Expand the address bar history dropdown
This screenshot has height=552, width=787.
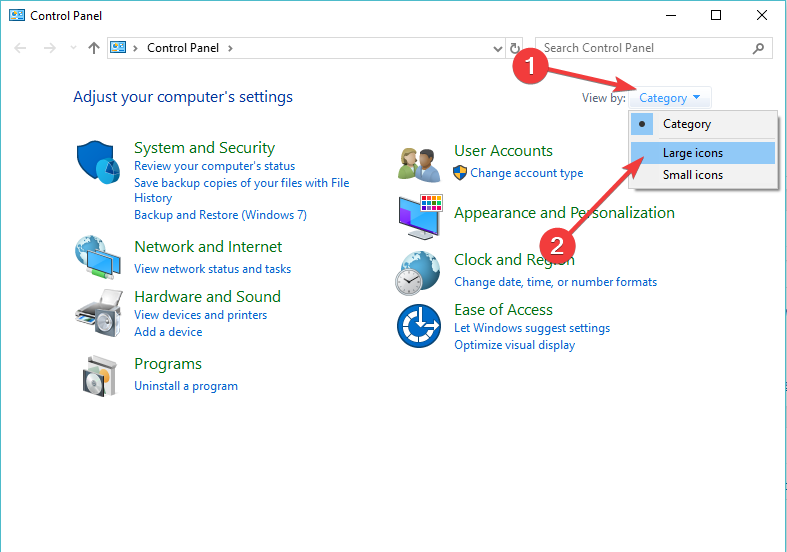(x=497, y=49)
